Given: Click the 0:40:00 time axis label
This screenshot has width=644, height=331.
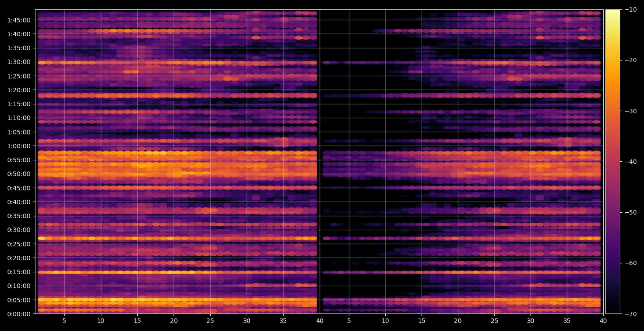Looking at the screenshot, I should coord(19,202).
